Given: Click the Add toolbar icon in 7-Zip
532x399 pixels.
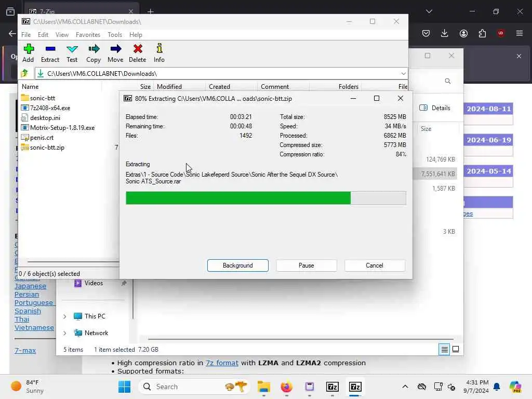Looking at the screenshot, I should [x=29, y=53].
